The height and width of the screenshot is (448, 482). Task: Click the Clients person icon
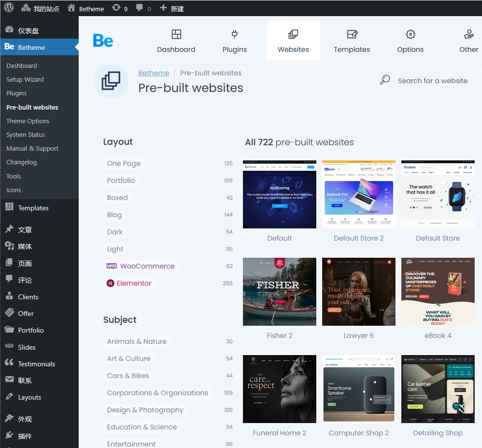9,296
